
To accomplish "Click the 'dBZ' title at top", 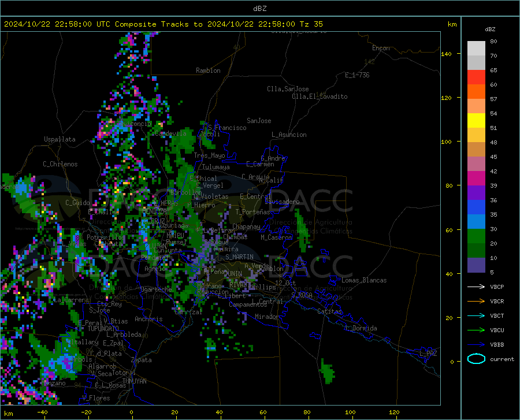I will click(x=259, y=9).
